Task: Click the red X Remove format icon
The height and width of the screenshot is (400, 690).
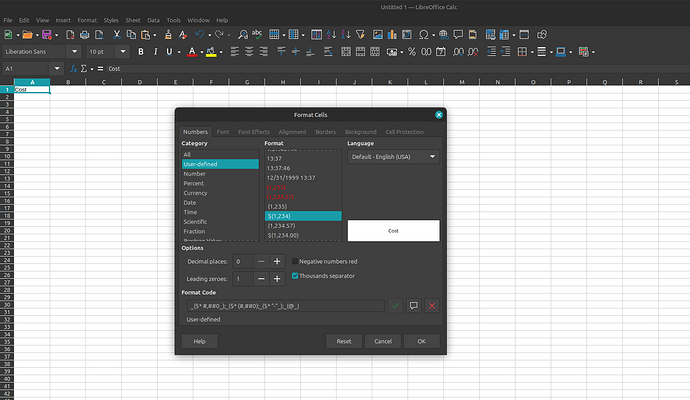Action: point(432,306)
